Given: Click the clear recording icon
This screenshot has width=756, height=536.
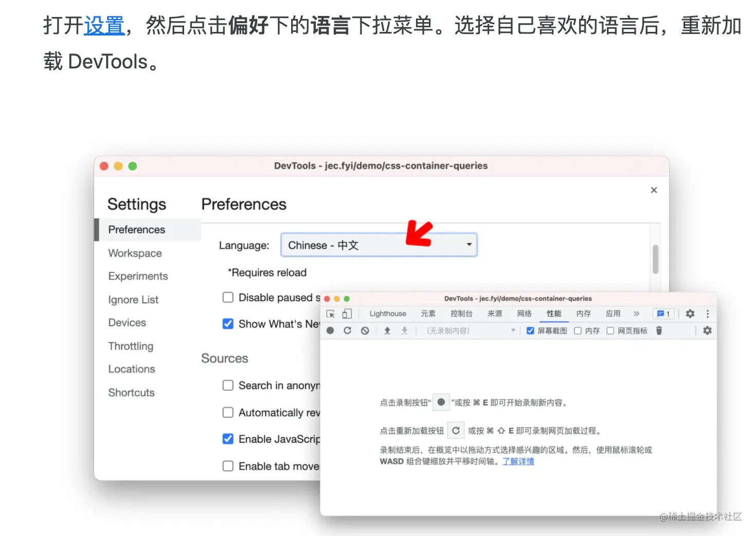Looking at the screenshot, I should pyautogui.click(x=365, y=331).
